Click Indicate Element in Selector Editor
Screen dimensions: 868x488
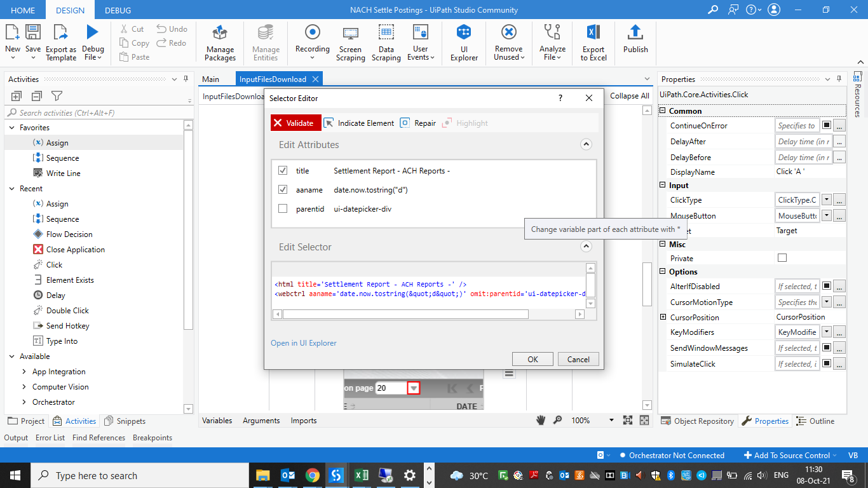point(359,123)
